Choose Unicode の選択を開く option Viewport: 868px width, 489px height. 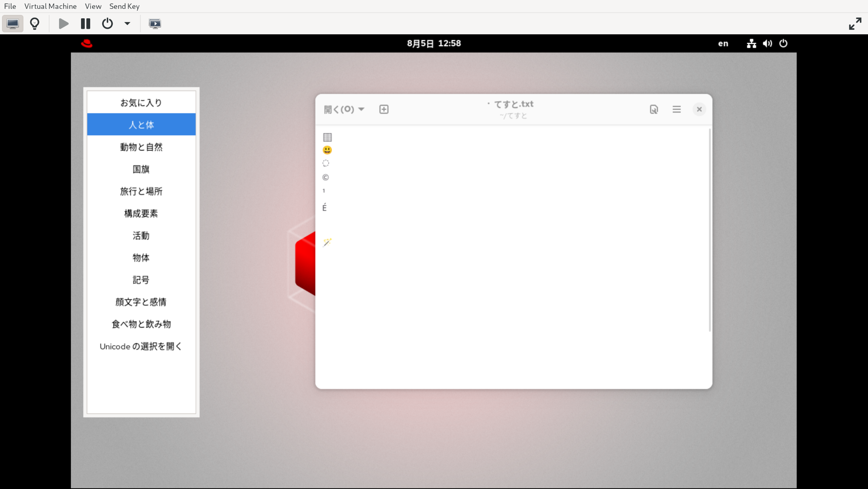click(141, 346)
